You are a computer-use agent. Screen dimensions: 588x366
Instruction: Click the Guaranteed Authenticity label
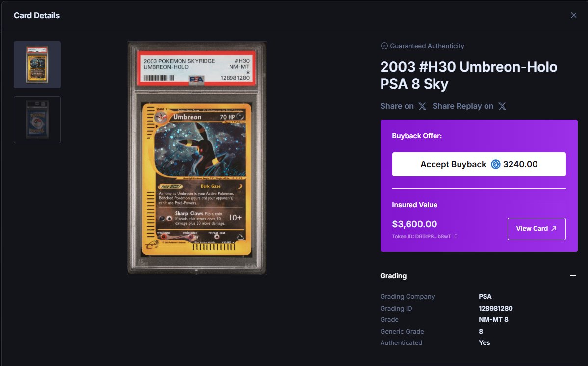(427, 46)
